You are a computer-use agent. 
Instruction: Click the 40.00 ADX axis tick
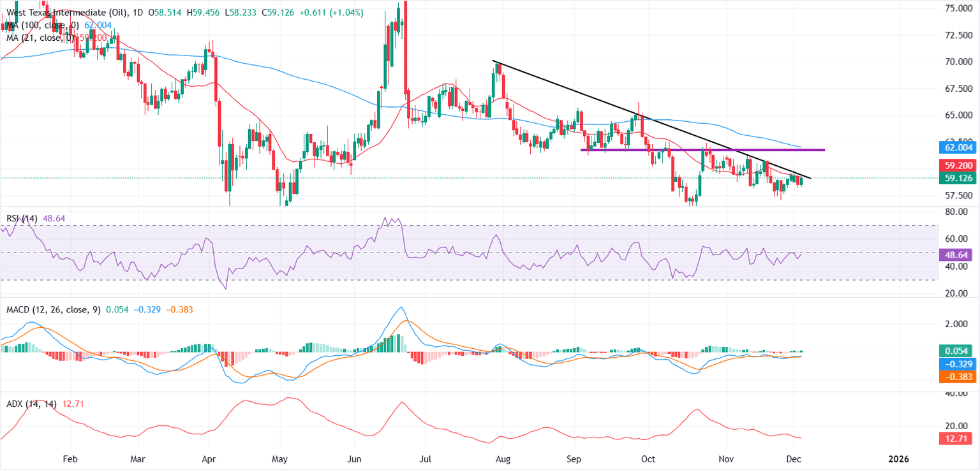pos(957,394)
